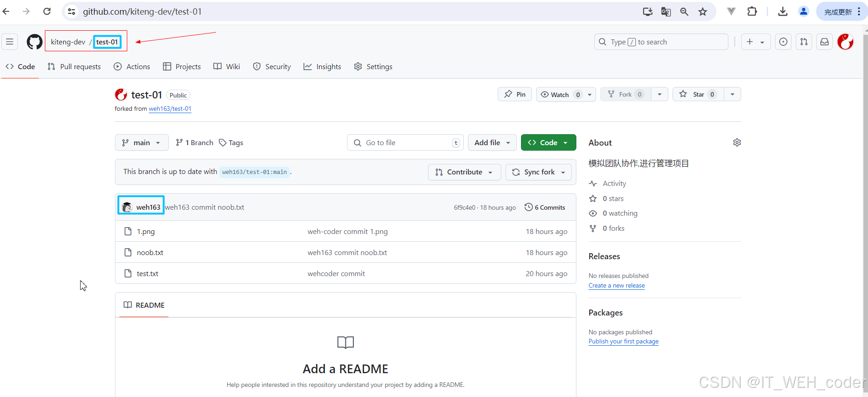Open the create new plus dropdown
868x397 pixels.
pos(755,42)
